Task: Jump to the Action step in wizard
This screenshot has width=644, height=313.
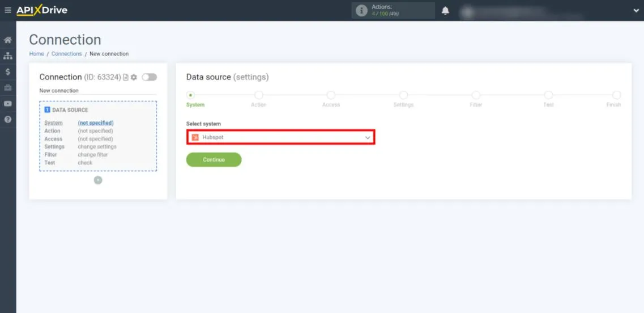Action: click(x=259, y=95)
